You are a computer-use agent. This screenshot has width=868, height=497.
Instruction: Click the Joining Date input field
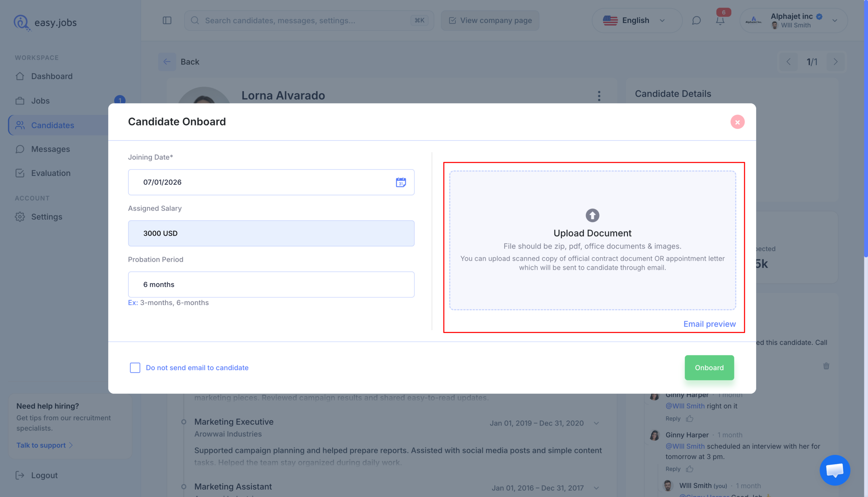click(x=271, y=182)
